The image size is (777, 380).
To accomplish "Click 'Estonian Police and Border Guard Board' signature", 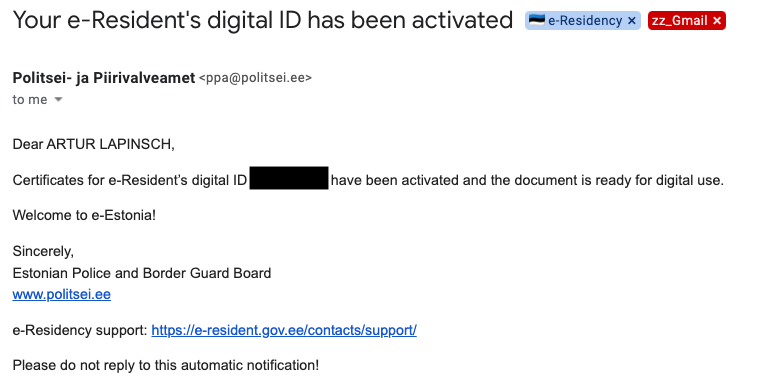I will coord(142,273).
